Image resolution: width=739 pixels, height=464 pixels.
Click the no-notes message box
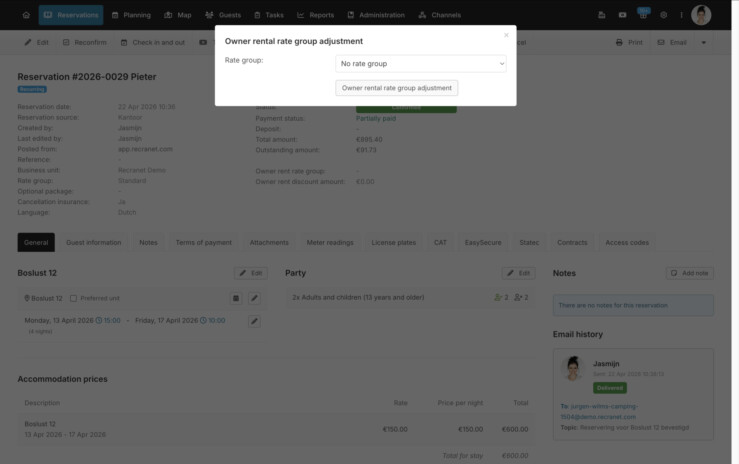(633, 305)
